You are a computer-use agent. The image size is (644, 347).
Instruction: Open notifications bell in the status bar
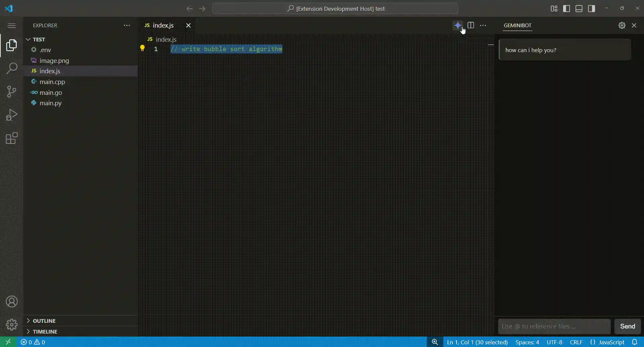tap(635, 342)
